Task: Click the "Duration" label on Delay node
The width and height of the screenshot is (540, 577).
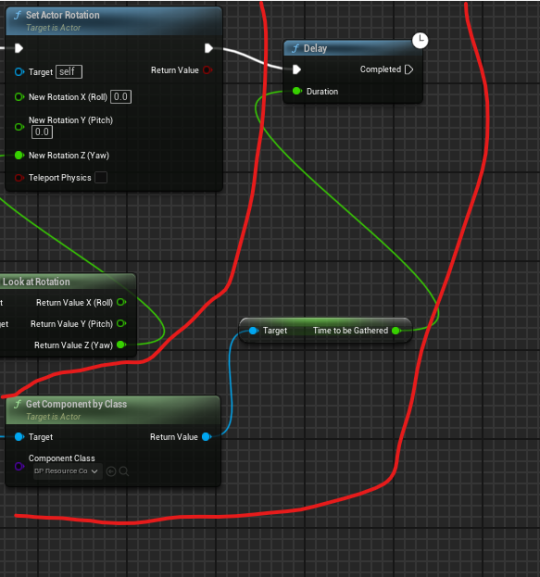Action: tap(322, 91)
